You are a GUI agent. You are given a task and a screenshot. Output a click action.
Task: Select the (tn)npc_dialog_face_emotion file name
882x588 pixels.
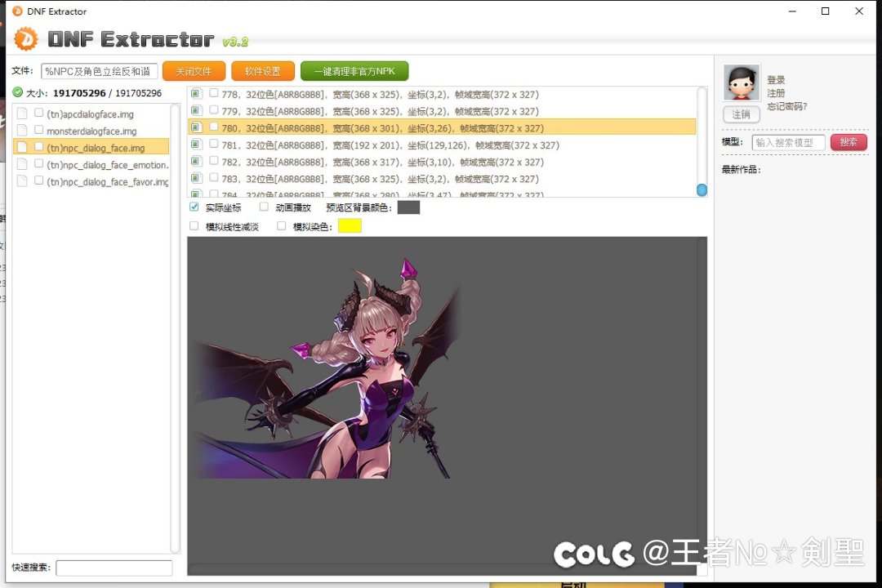pos(108,165)
